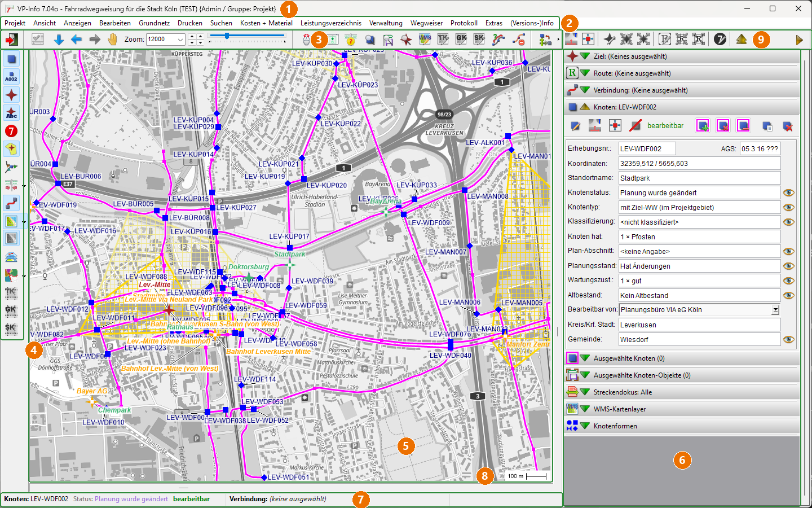The image size is (812, 508).
Task: Click the edit node pencil icon
Action: pos(575,126)
